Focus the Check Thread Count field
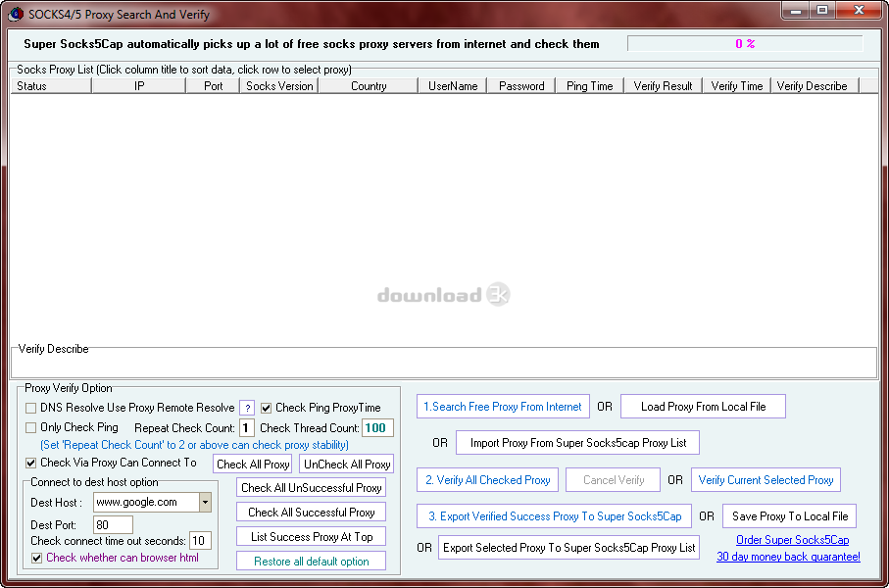The width and height of the screenshot is (889, 588). tap(377, 428)
